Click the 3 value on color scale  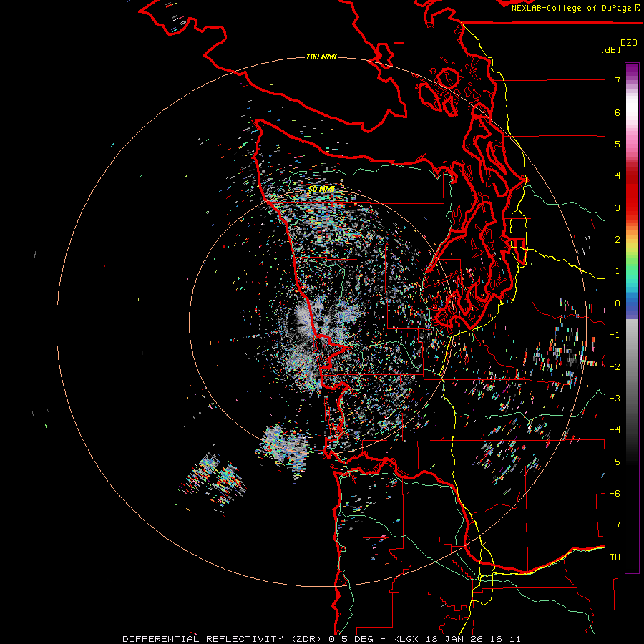tap(618, 208)
